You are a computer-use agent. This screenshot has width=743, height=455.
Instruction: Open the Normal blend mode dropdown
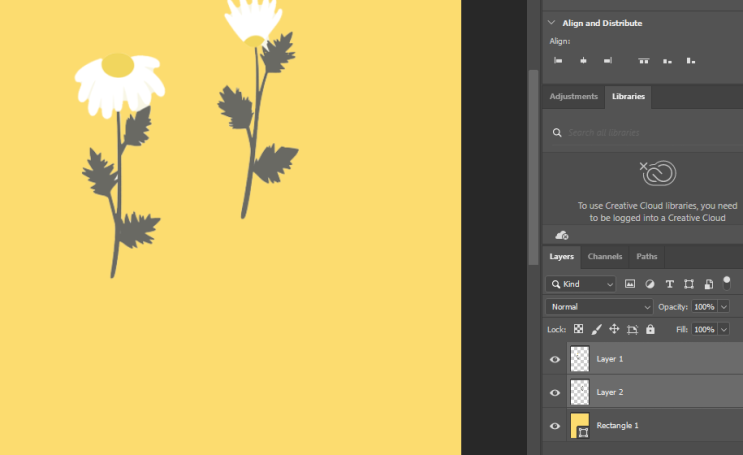[599, 307]
